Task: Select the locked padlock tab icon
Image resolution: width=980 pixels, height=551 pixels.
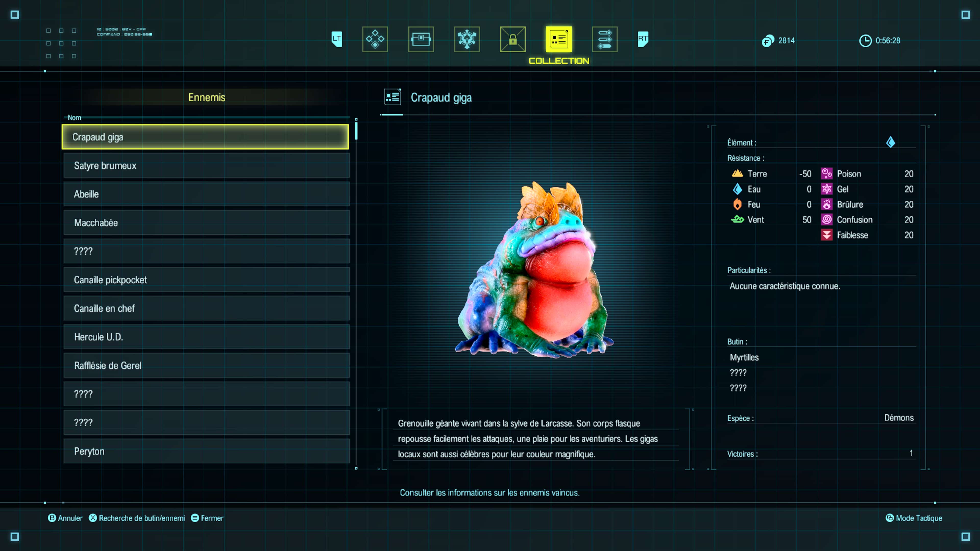Action: click(513, 39)
